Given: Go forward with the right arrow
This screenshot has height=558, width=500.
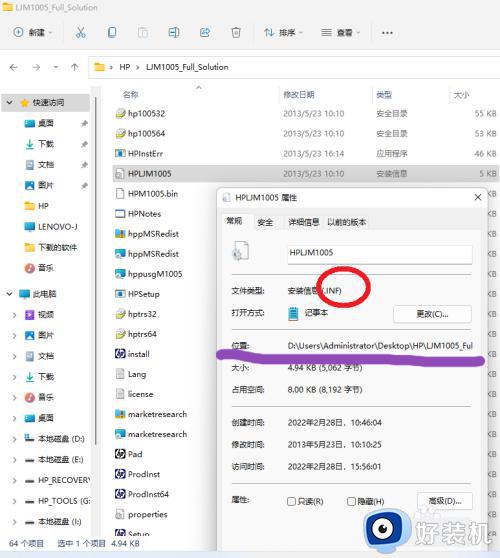Looking at the screenshot, I should [36, 67].
